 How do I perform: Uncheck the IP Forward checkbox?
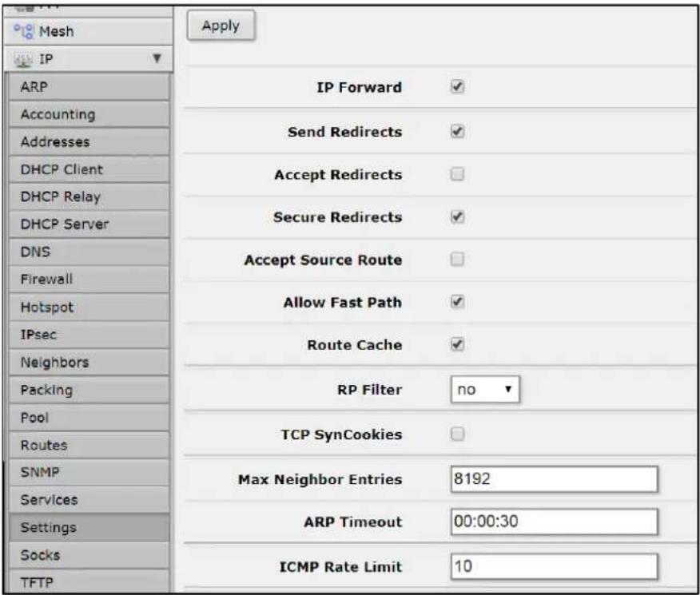[x=457, y=86]
